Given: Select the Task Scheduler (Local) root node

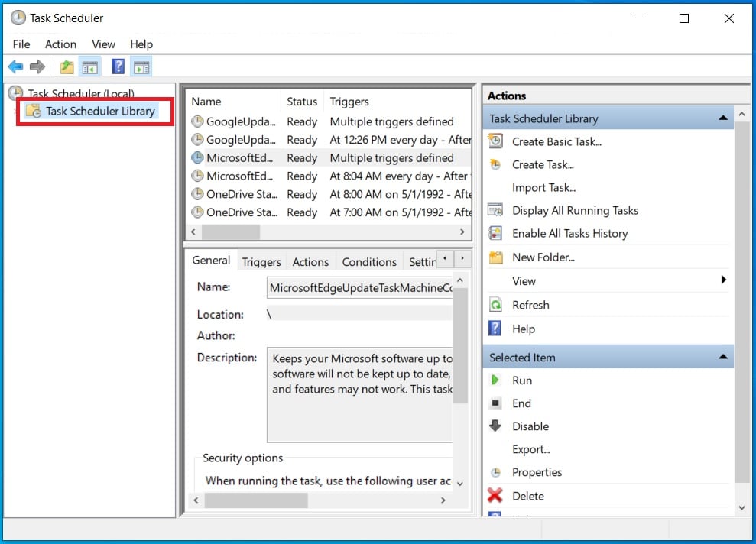Looking at the screenshot, I should point(80,93).
